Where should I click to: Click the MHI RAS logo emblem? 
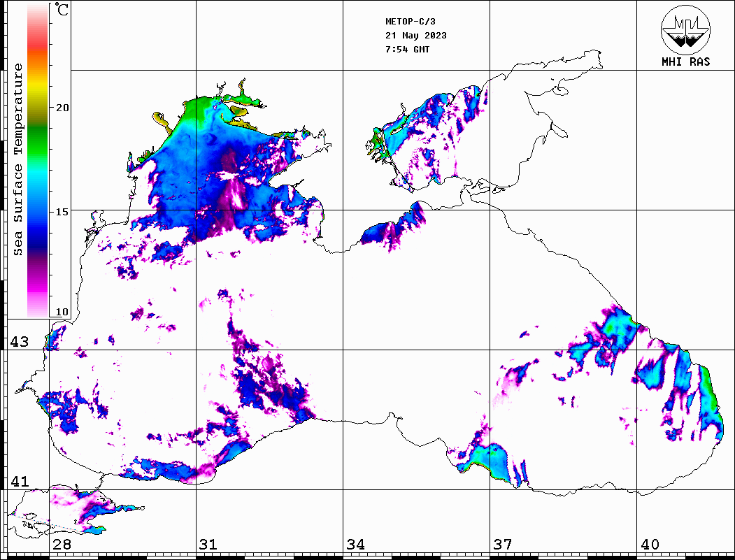coord(685,29)
